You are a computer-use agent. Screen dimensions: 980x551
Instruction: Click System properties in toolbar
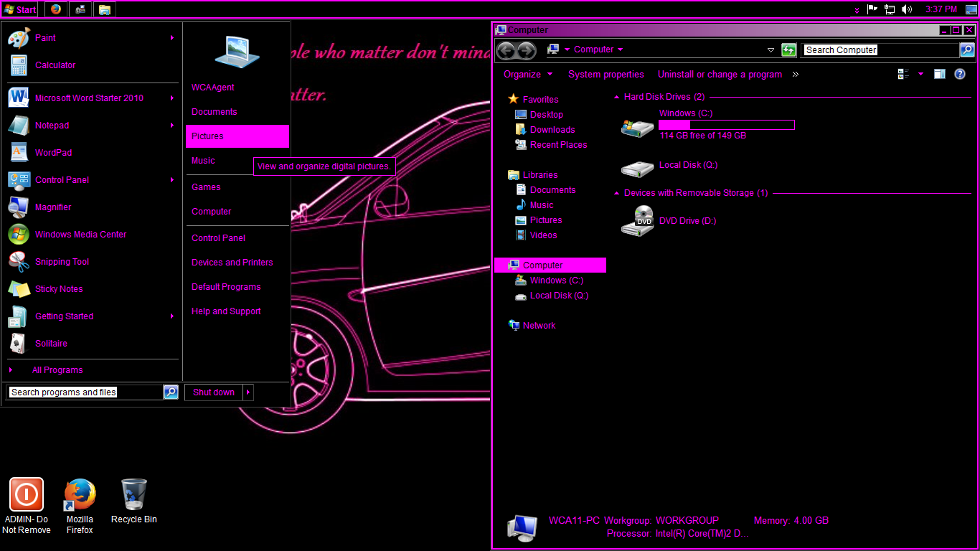point(606,74)
